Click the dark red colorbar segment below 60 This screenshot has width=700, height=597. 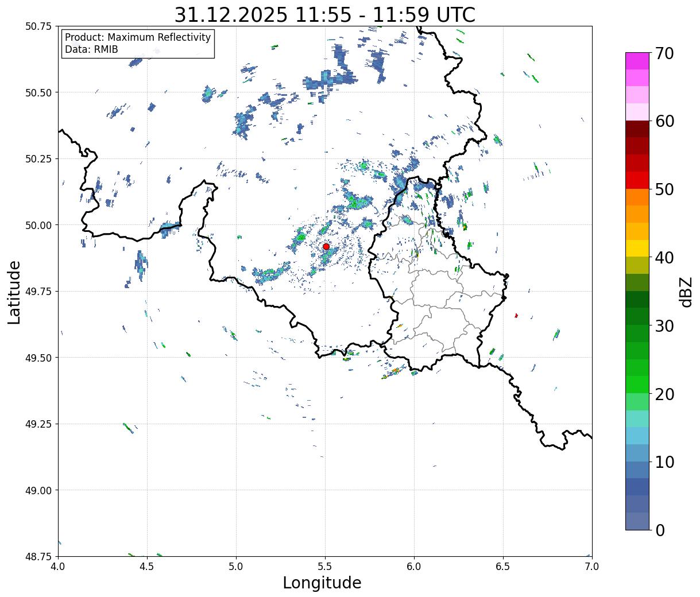coord(637,129)
